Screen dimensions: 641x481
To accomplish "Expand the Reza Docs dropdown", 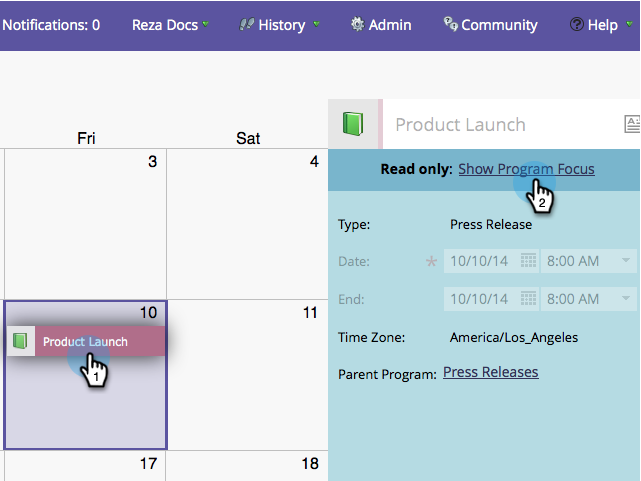I will (205, 25).
